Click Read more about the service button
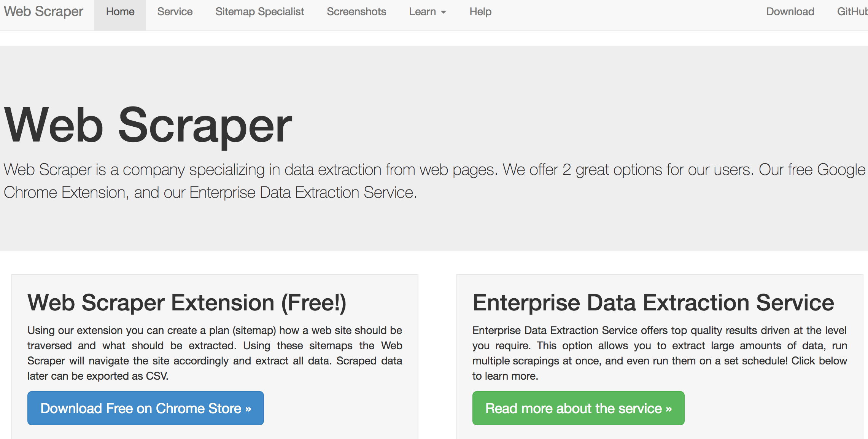The width and height of the screenshot is (868, 439). click(578, 408)
